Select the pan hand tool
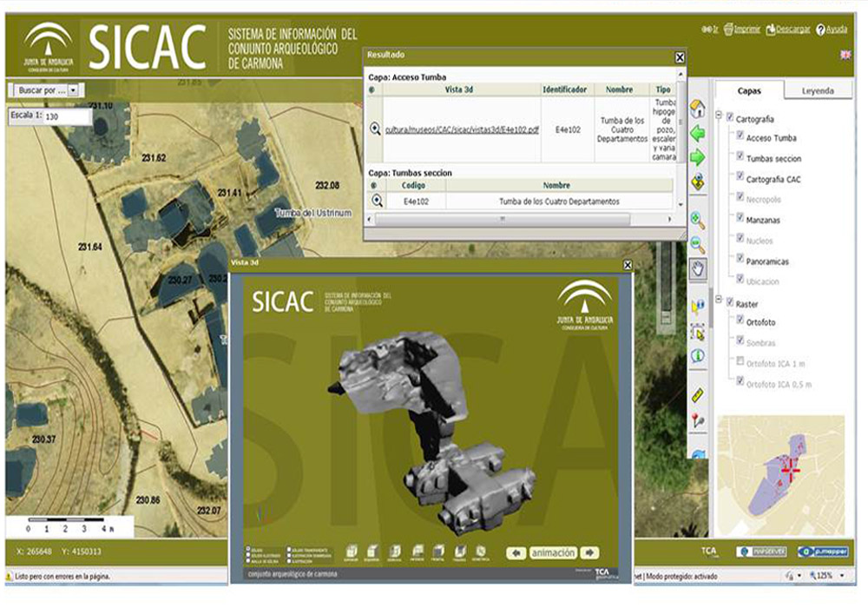 (x=697, y=268)
